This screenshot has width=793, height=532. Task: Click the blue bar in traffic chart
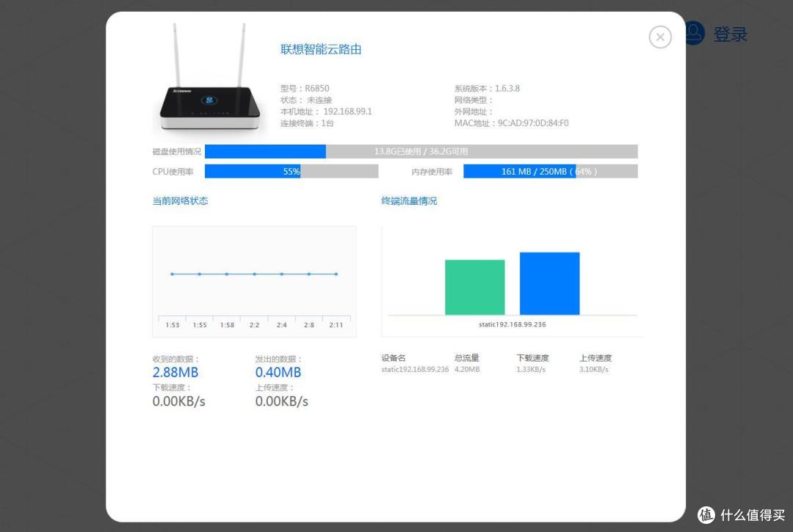(550, 283)
